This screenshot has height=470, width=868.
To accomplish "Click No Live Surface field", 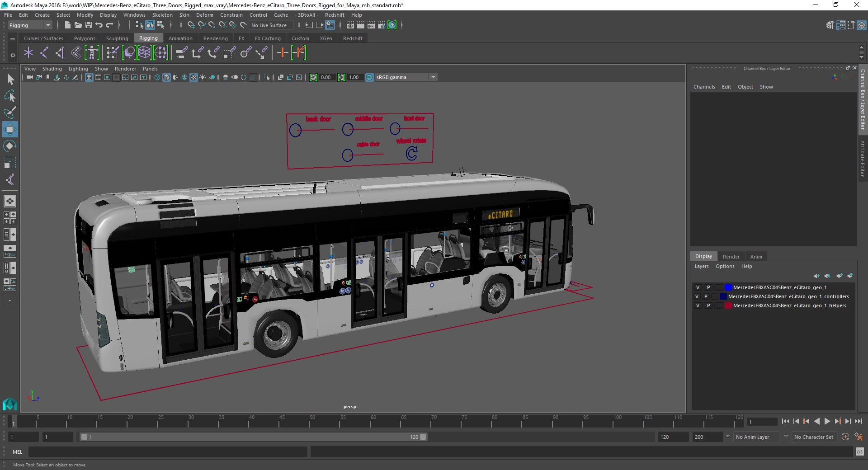I will tap(271, 25).
